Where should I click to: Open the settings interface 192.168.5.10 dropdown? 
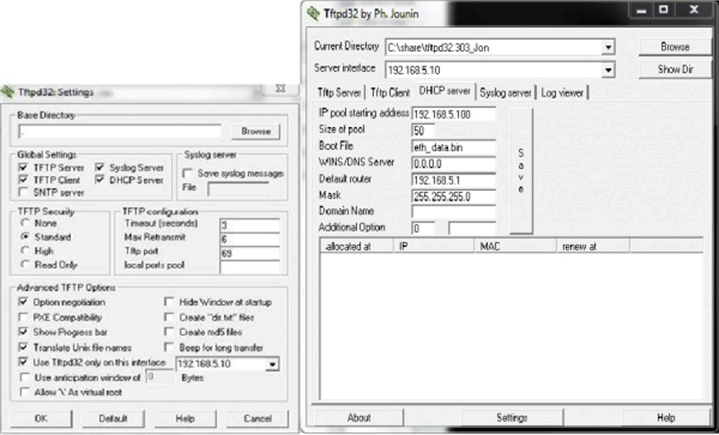click(272, 364)
